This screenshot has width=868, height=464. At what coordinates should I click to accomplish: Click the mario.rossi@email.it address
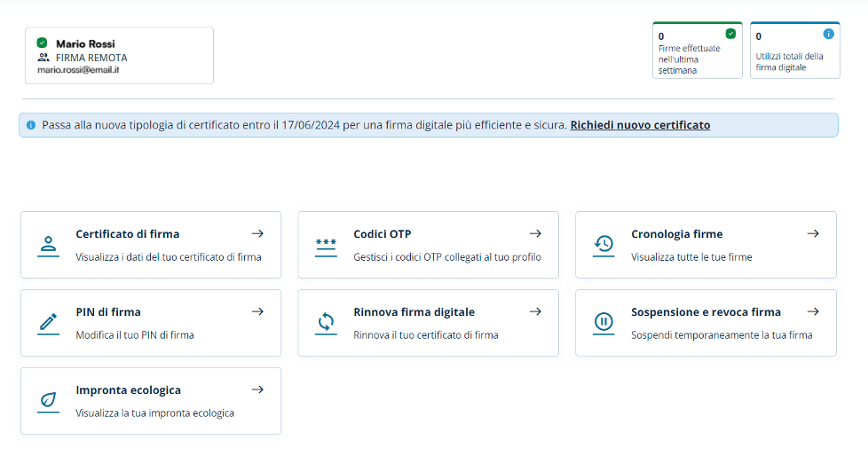tap(78, 70)
